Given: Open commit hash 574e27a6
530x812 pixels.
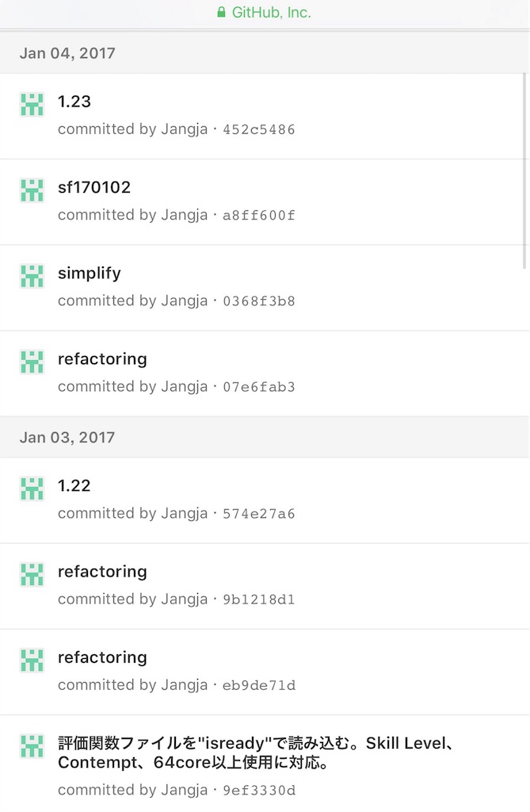Looking at the screenshot, I should tap(259, 514).
